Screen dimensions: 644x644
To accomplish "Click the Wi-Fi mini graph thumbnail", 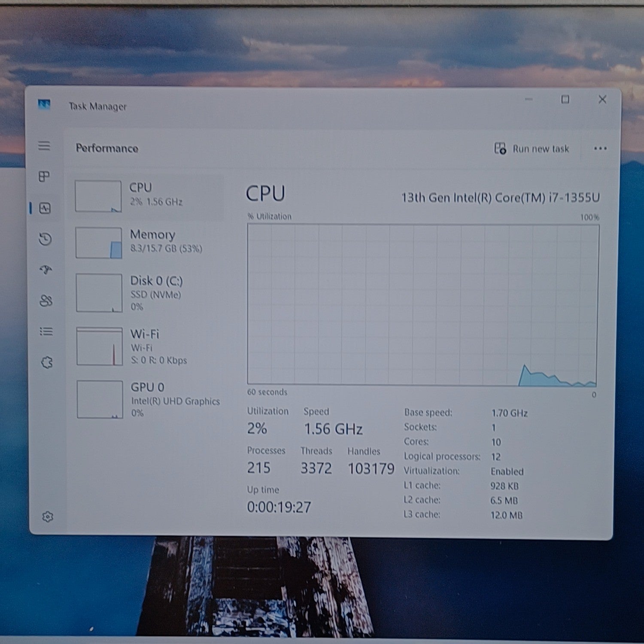I will [x=100, y=346].
